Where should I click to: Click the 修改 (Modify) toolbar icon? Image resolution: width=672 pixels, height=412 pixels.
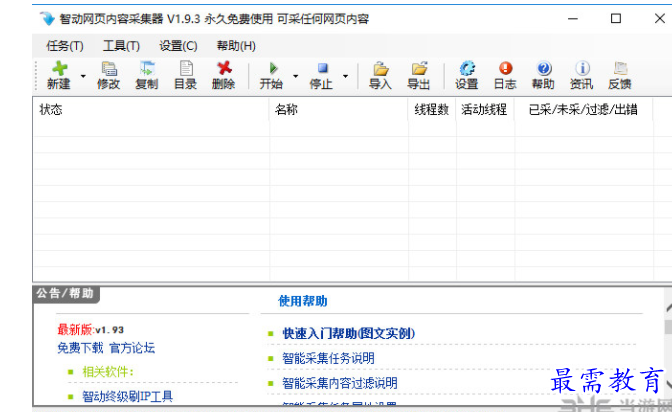pos(108,75)
